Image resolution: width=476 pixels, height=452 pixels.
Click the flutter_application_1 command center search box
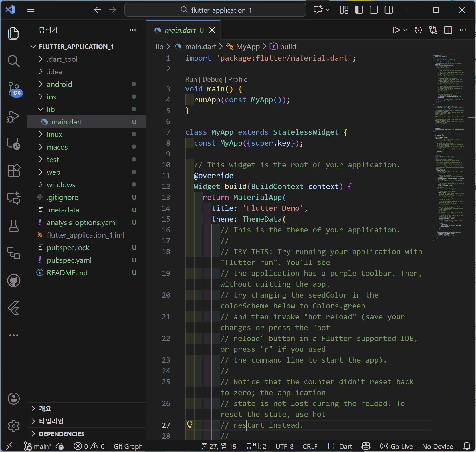[215, 10]
